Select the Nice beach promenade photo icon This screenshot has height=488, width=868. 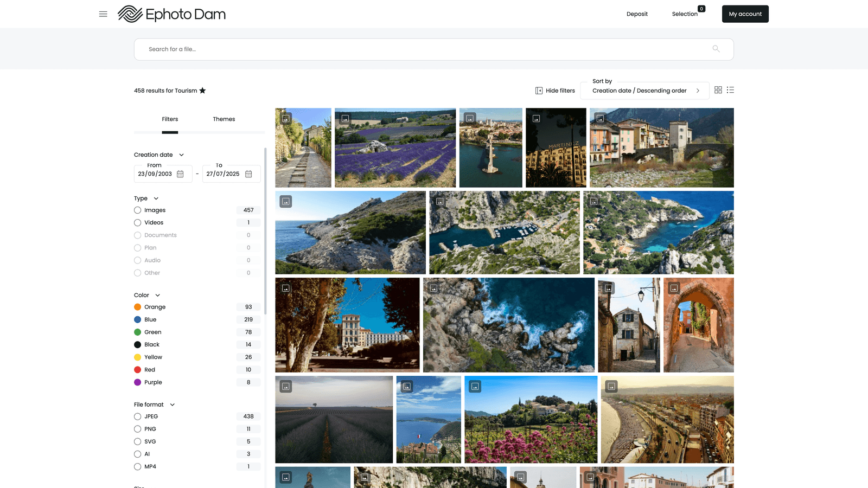pos(611,386)
